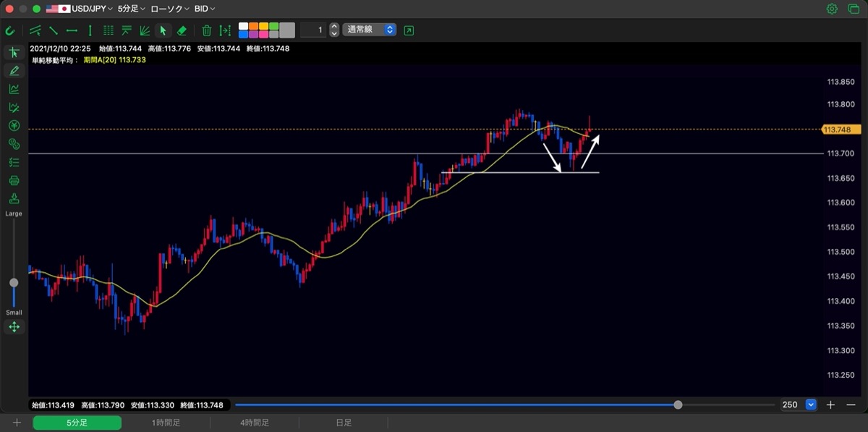The height and width of the screenshot is (432, 868).
Task: Select the vertical line drawing tool
Action: coord(90,30)
